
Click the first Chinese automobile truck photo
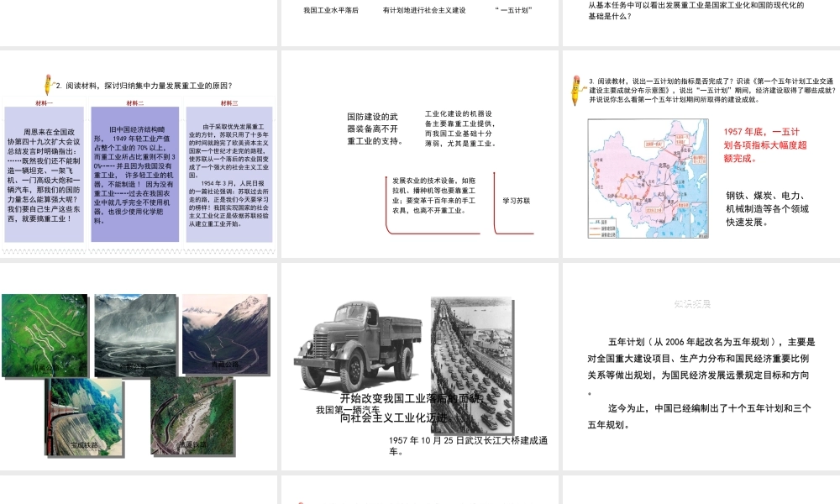tap(358, 345)
